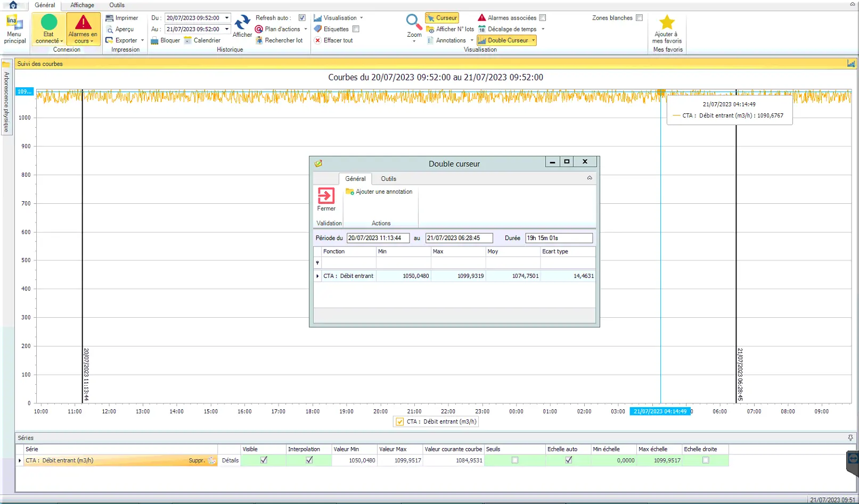Viewport: 859px width, 504px height.
Task: Enable Alarmes associées checkbox
Action: (x=543, y=18)
